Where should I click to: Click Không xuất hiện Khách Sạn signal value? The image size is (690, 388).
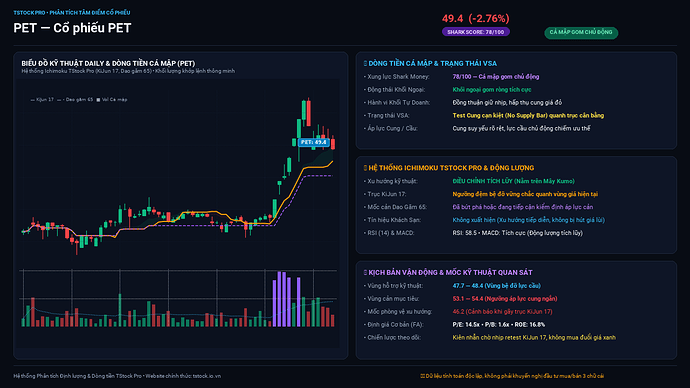(529, 220)
